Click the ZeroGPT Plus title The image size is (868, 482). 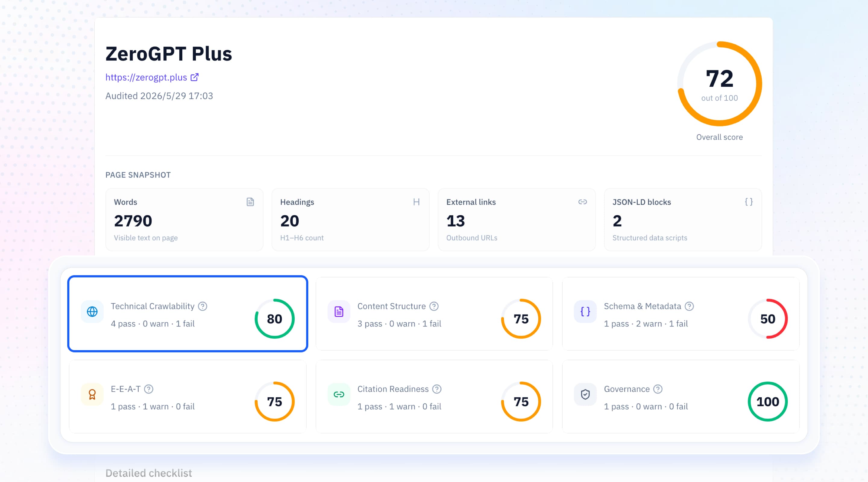tap(168, 54)
